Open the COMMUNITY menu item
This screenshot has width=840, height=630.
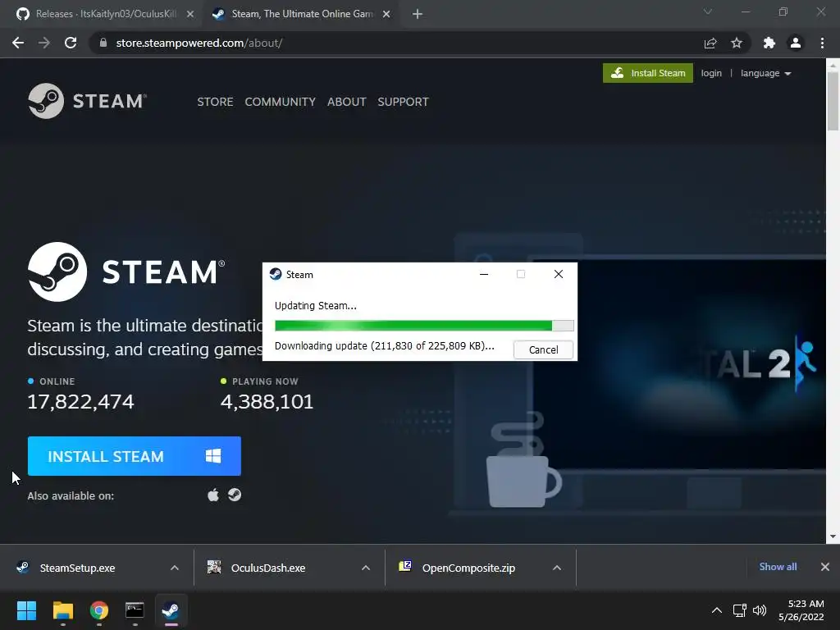pos(281,102)
